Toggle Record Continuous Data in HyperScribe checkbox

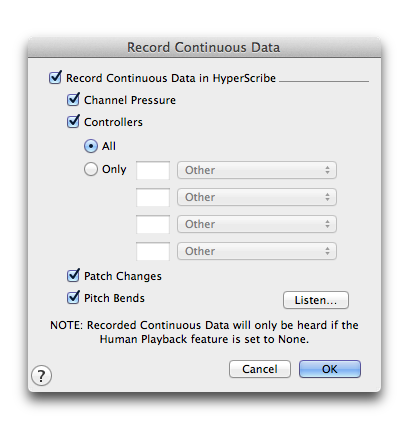[x=55, y=78]
